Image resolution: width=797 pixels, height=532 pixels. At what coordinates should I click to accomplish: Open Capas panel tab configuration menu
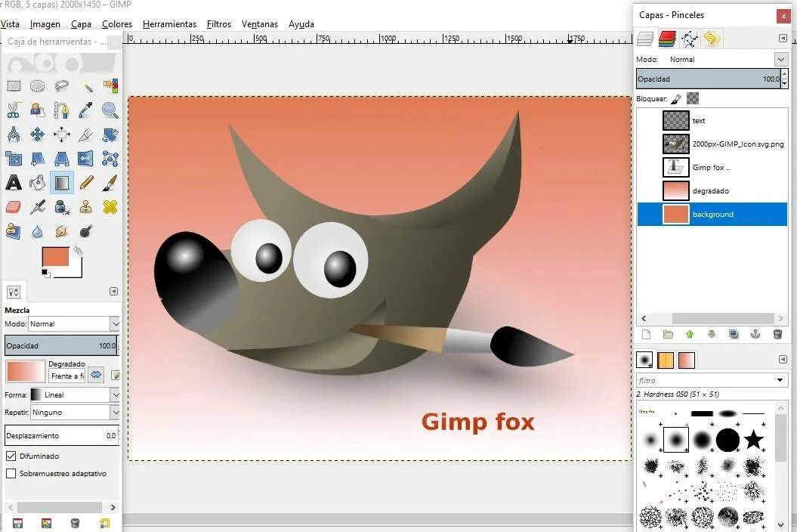[x=783, y=38]
